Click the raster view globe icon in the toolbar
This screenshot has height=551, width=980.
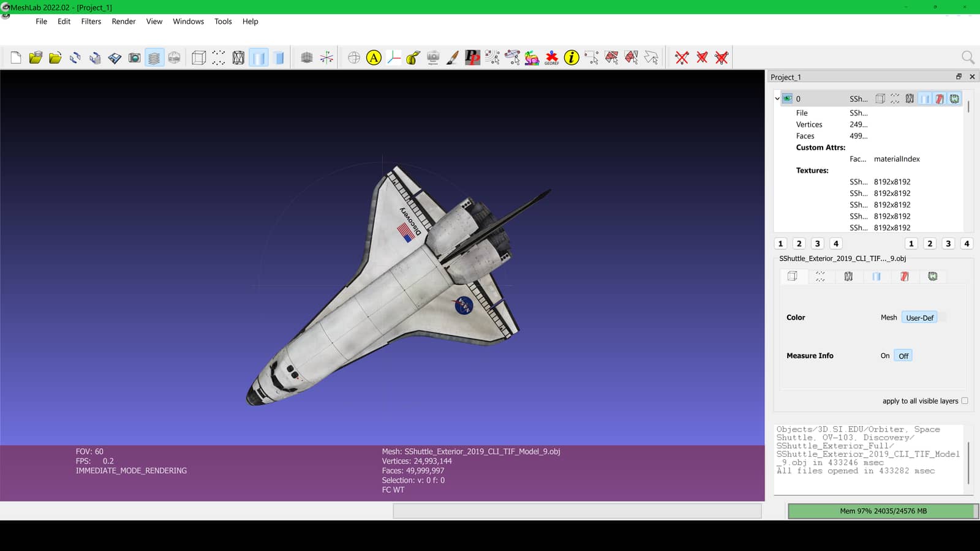(x=174, y=58)
